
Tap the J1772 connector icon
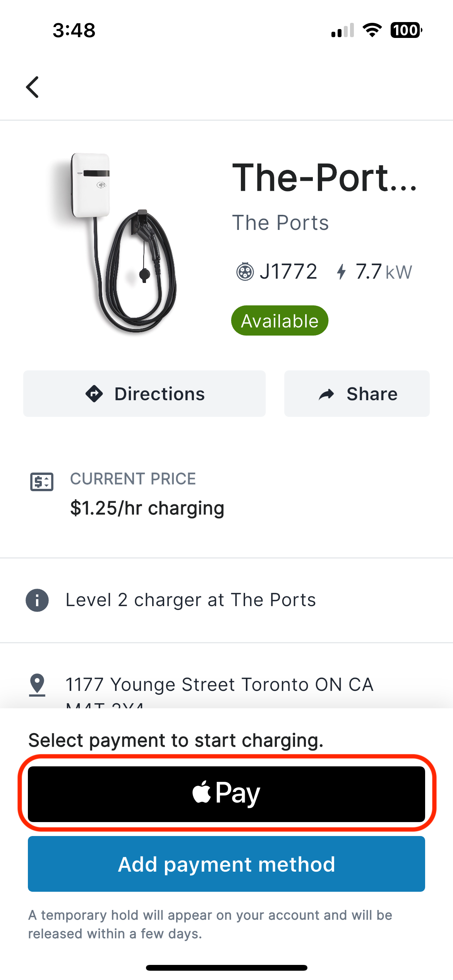(245, 271)
